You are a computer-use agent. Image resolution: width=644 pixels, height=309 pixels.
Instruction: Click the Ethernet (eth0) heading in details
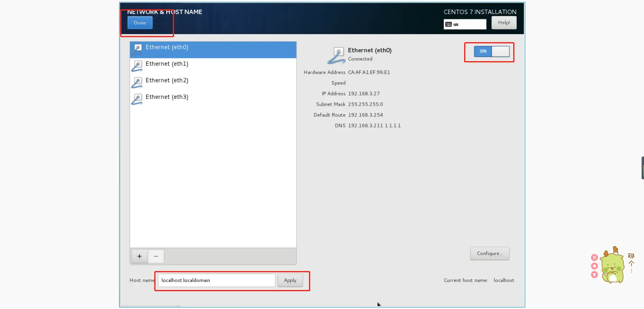click(370, 50)
